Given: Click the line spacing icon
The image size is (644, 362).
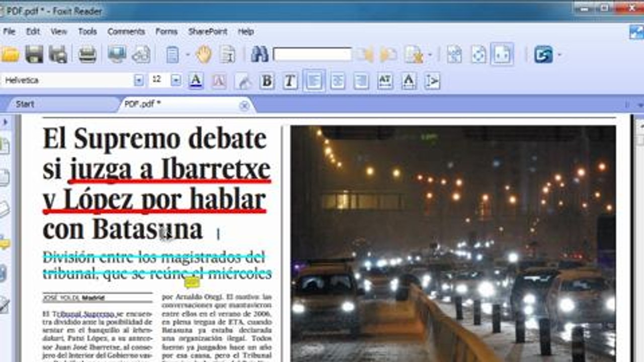Looking at the screenshot, I should point(432,80).
